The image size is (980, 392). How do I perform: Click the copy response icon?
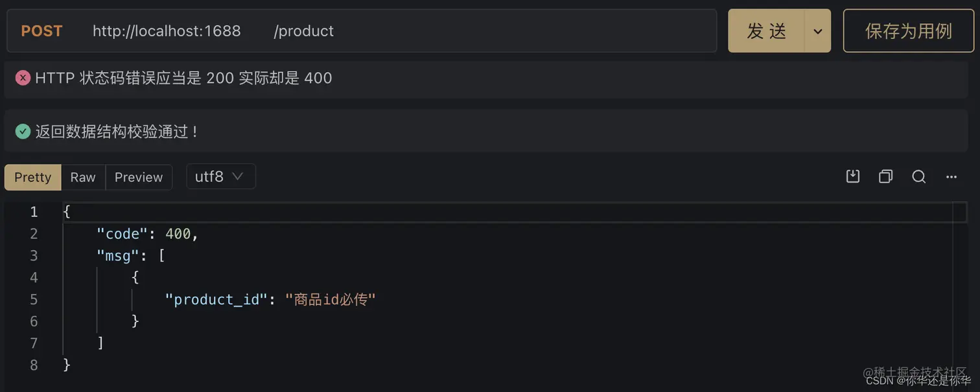(885, 176)
